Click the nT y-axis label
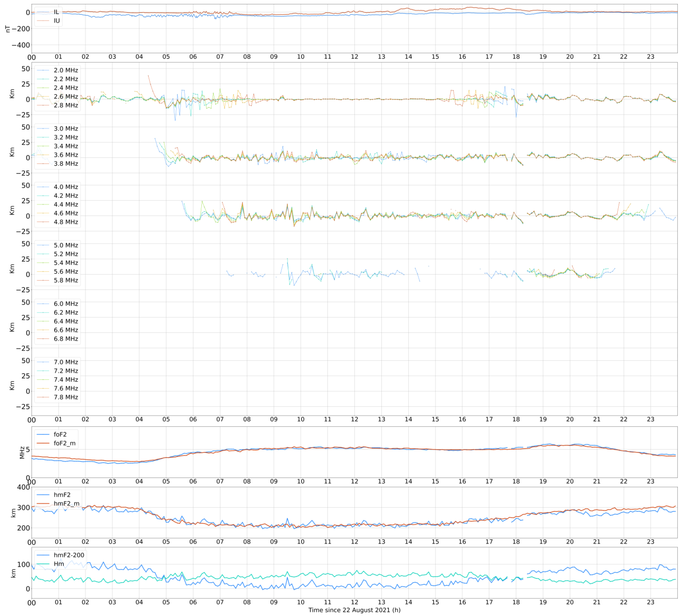This screenshot has width=681, height=616. [x=8, y=29]
